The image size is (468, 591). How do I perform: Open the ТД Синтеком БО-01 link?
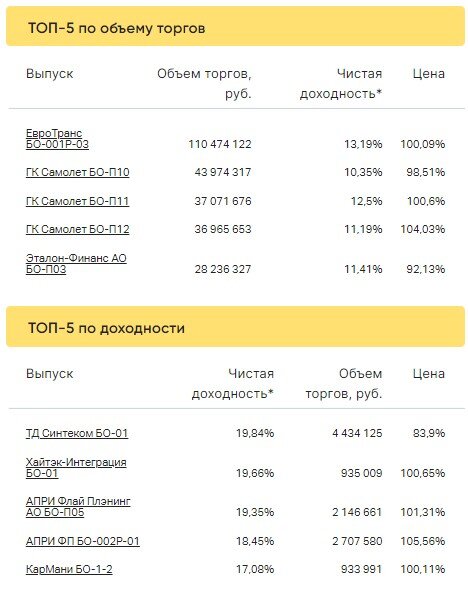click(x=77, y=433)
